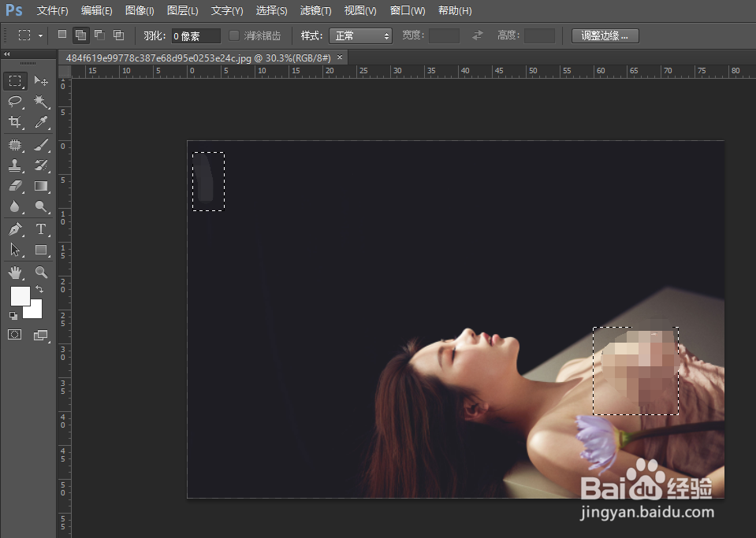Open the File (文件) menu
756x538 pixels.
(53, 10)
